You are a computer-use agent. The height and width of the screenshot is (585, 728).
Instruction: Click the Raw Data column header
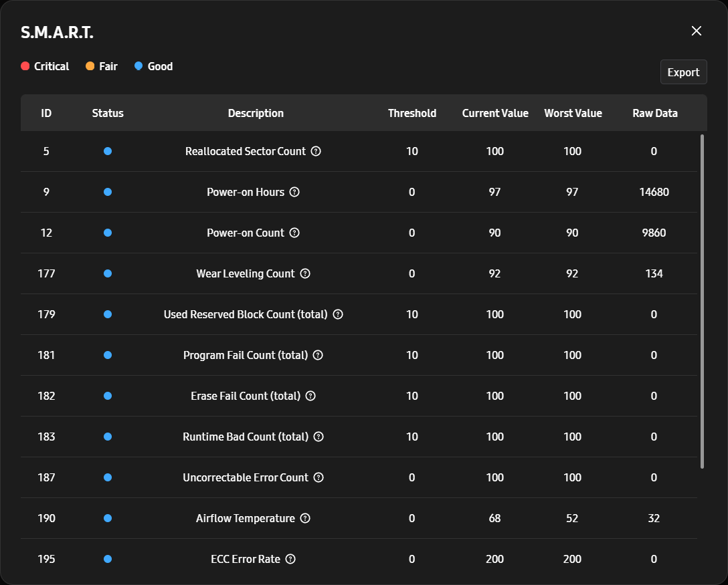pos(654,113)
